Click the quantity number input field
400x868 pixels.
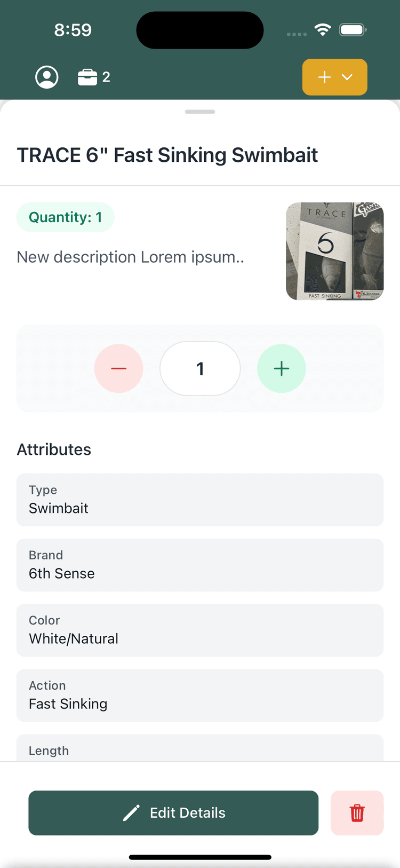click(x=200, y=368)
